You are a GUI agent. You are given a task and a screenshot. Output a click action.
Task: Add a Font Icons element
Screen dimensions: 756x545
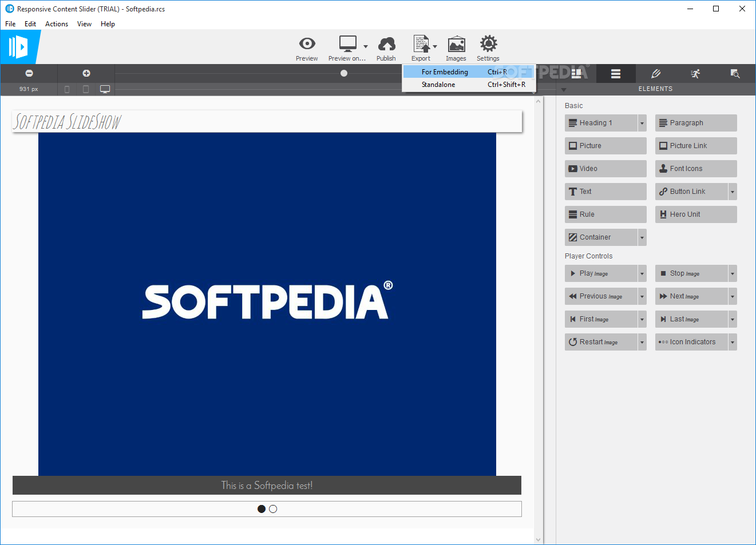[696, 169]
